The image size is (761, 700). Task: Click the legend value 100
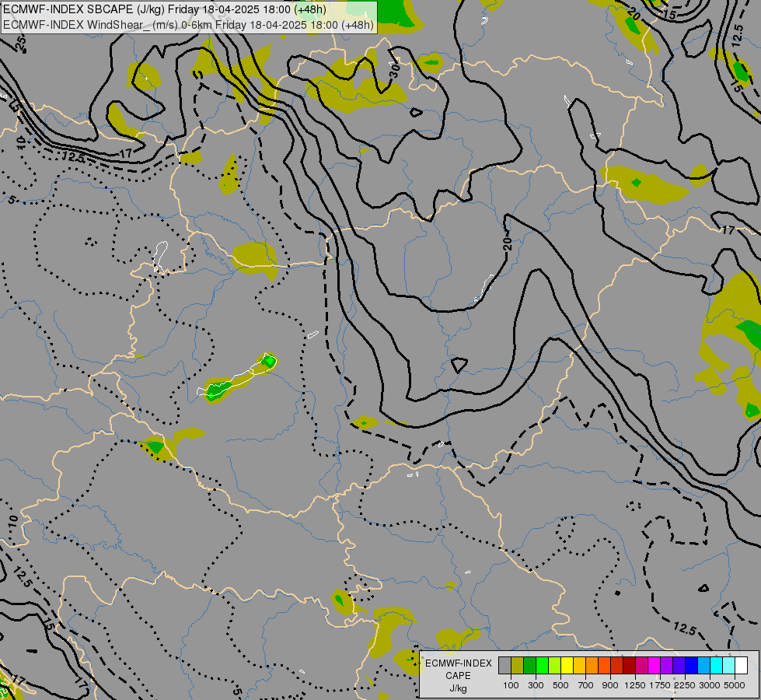tap(511, 685)
